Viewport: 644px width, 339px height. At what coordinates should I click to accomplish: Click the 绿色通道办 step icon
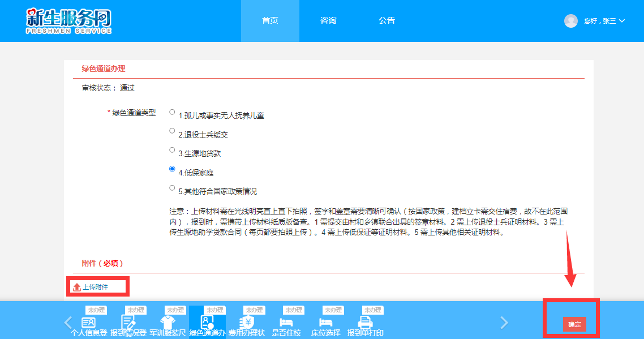click(207, 323)
